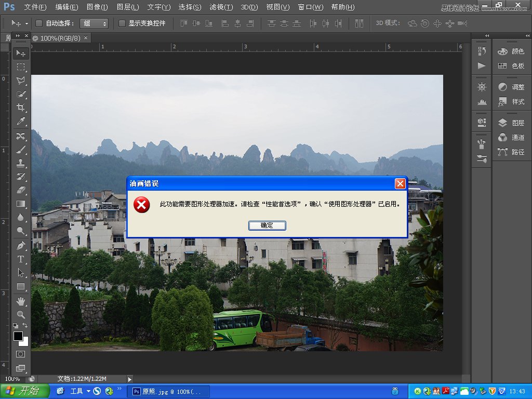Select the Horizontal Type tool
The image size is (532, 399).
click(x=21, y=259)
